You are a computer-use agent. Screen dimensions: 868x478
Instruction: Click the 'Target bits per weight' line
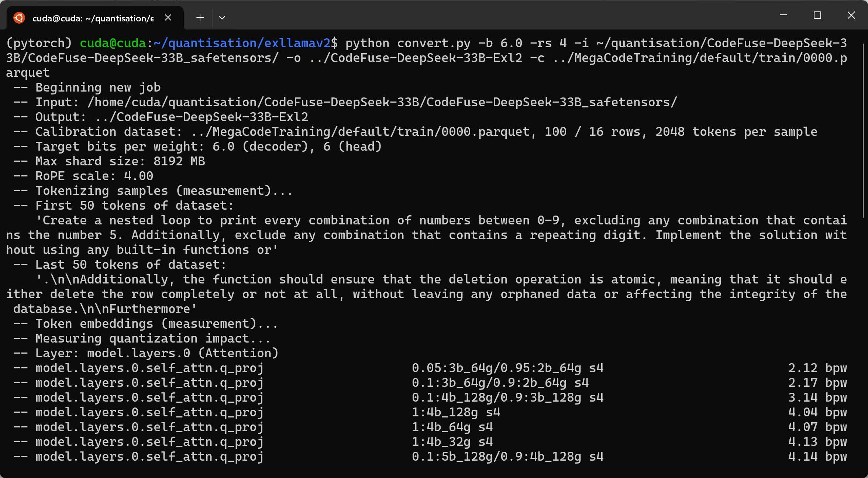pos(198,147)
